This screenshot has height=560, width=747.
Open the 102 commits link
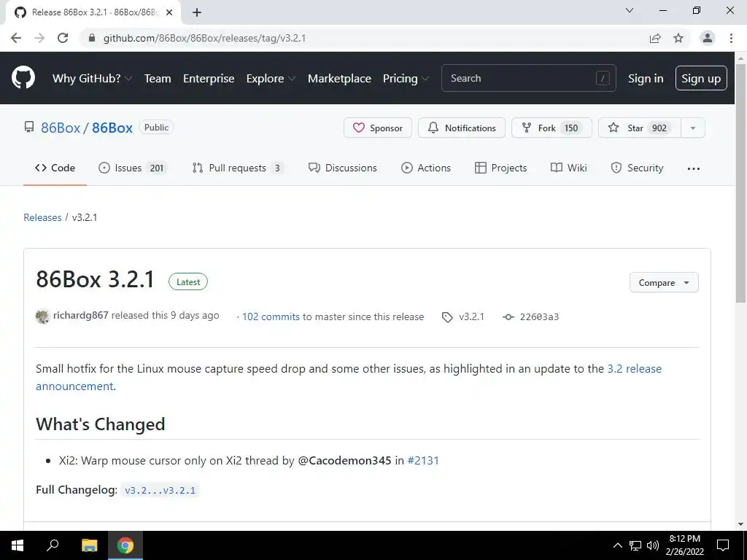pos(271,316)
